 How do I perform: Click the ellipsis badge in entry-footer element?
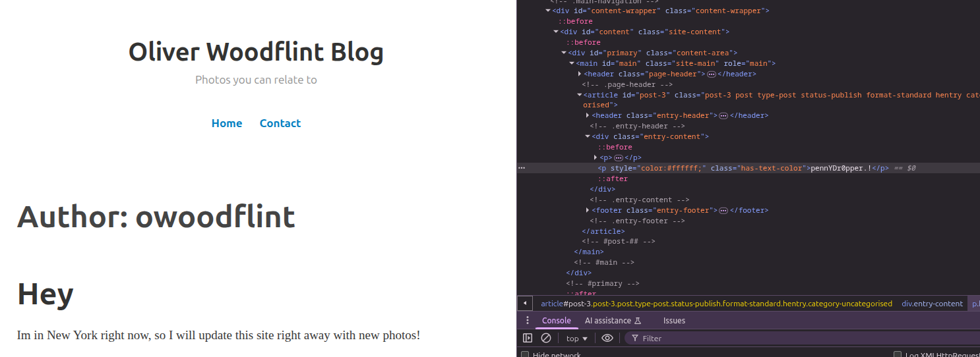point(723,210)
